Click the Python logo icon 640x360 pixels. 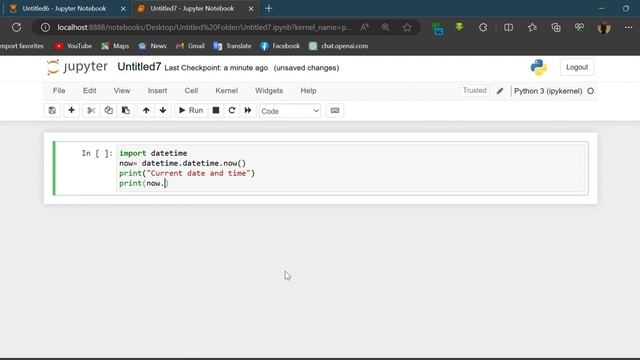(x=539, y=67)
